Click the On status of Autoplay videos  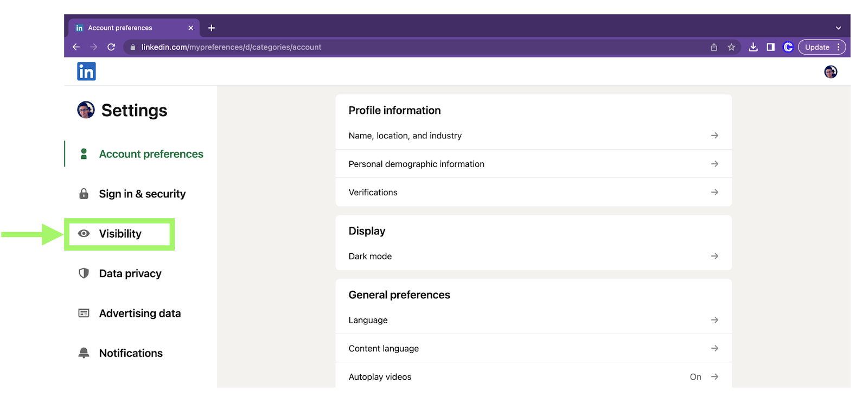[x=695, y=377]
